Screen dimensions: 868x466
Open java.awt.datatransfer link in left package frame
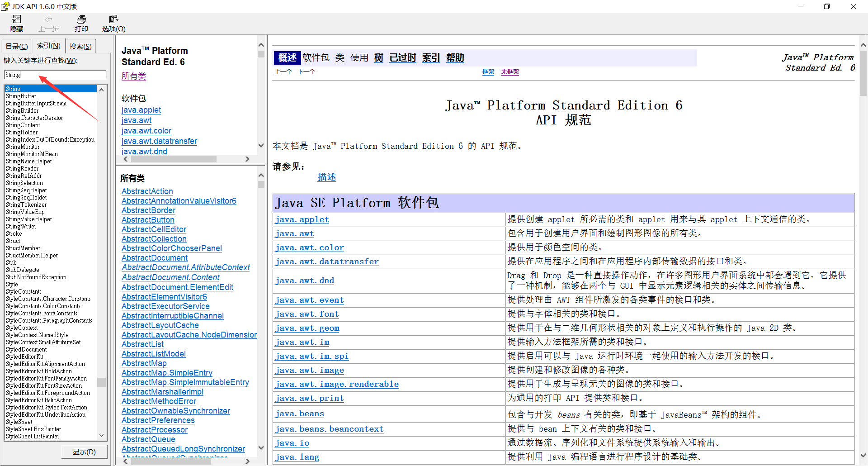pyautogui.click(x=159, y=141)
